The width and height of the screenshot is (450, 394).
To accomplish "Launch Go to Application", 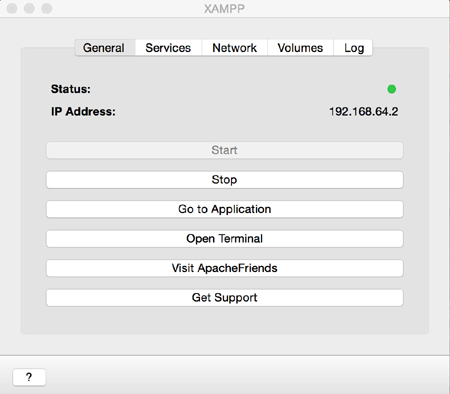I will pyautogui.click(x=225, y=209).
